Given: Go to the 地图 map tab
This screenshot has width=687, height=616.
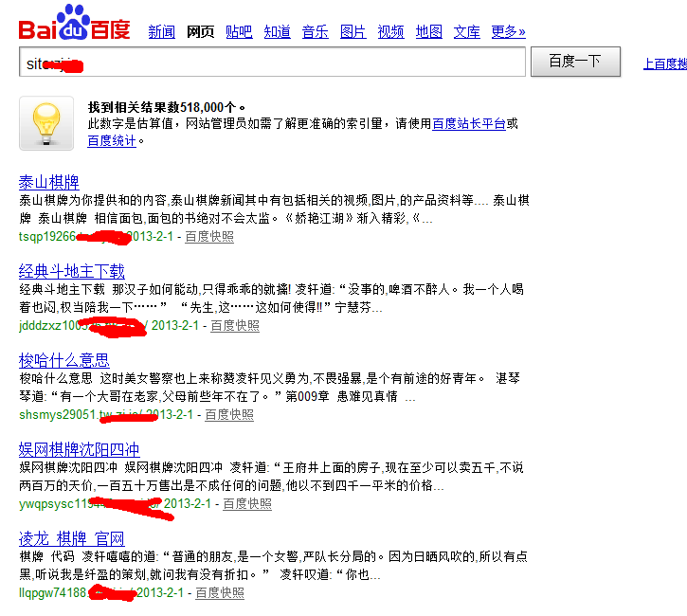Looking at the screenshot, I should click(429, 31).
